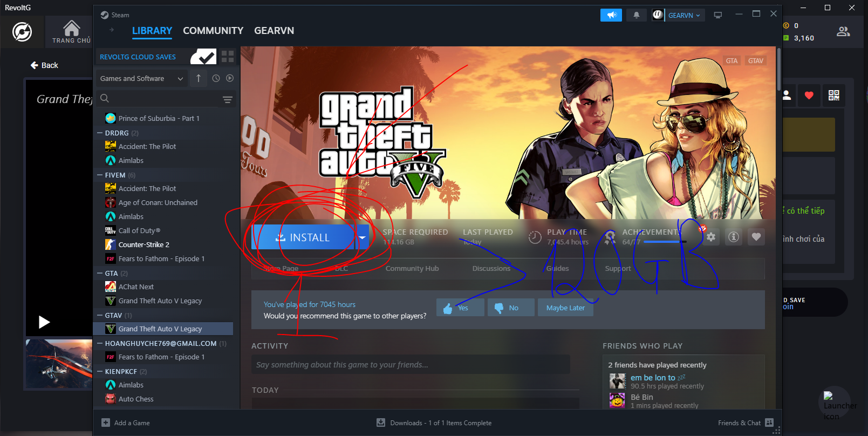The height and width of the screenshot is (436, 868).
Task: Click the sort ascending arrow icon
Action: tap(199, 78)
